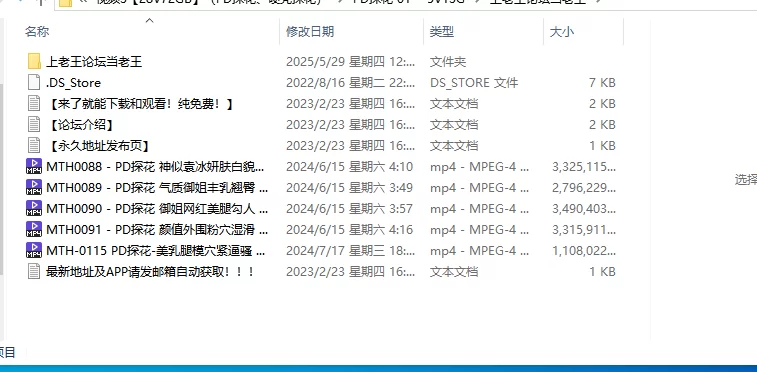This screenshot has width=757, height=372.
Task: Click the 最新地址及APP text file icon
Action: pos(34,271)
